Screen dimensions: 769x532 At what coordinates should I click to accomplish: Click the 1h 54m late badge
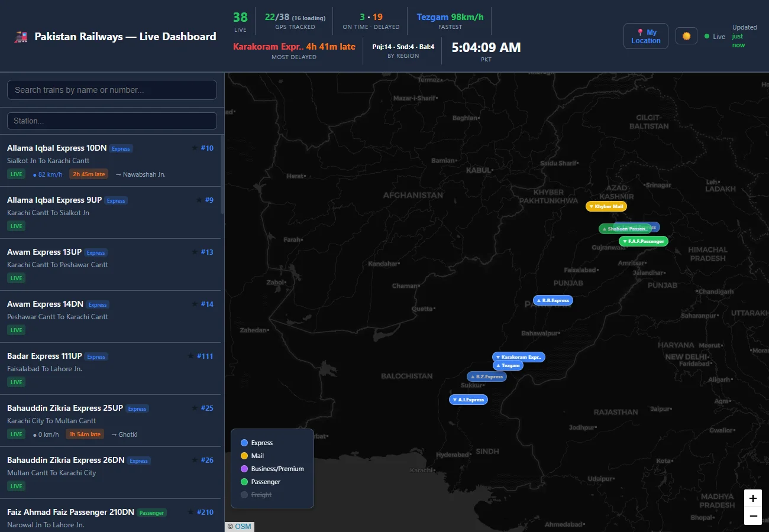click(85, 434)
